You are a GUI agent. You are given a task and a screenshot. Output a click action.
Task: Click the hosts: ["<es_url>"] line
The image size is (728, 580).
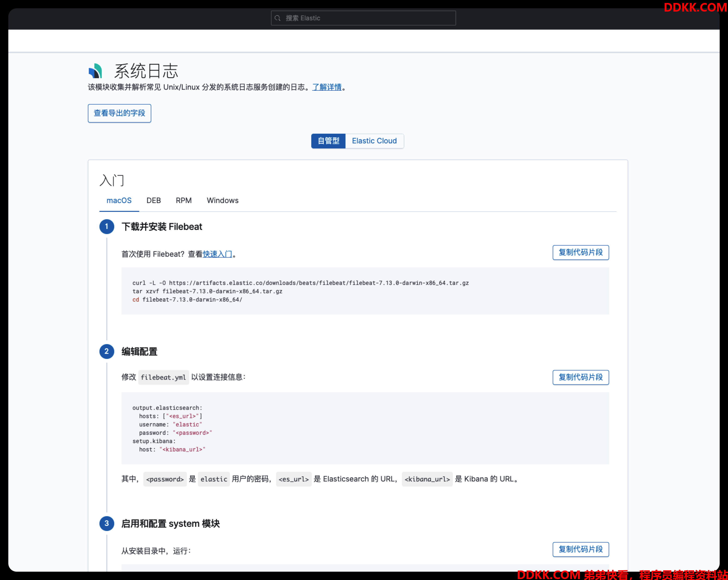point(170,416)
